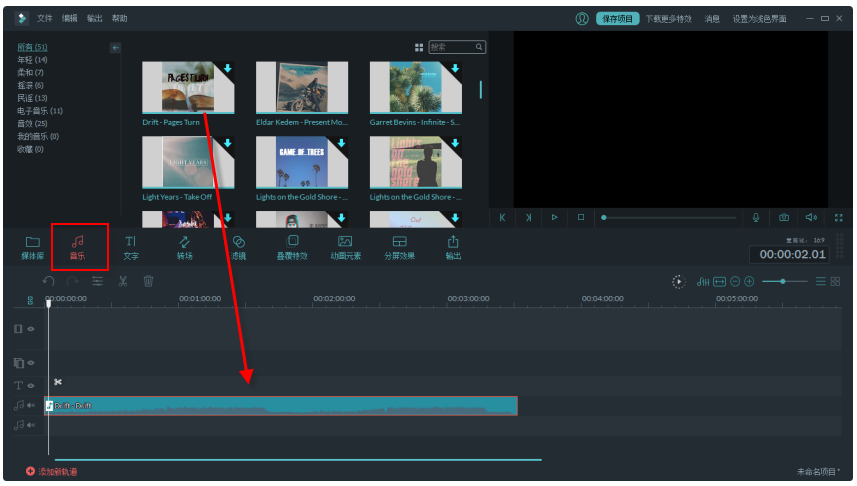This screenshot has width=857, height=486.
Task: Hide the video track with eye icon
Action: [30, 329]
